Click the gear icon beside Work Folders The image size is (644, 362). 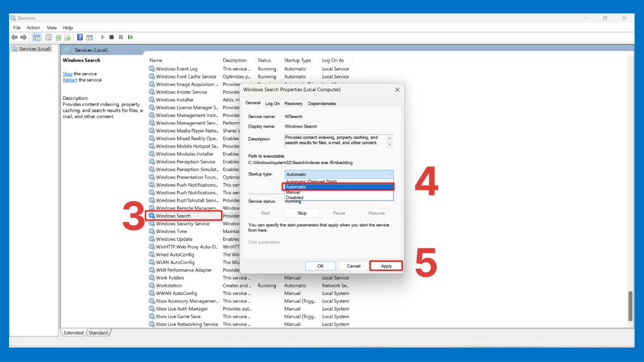tap(152, 278)
